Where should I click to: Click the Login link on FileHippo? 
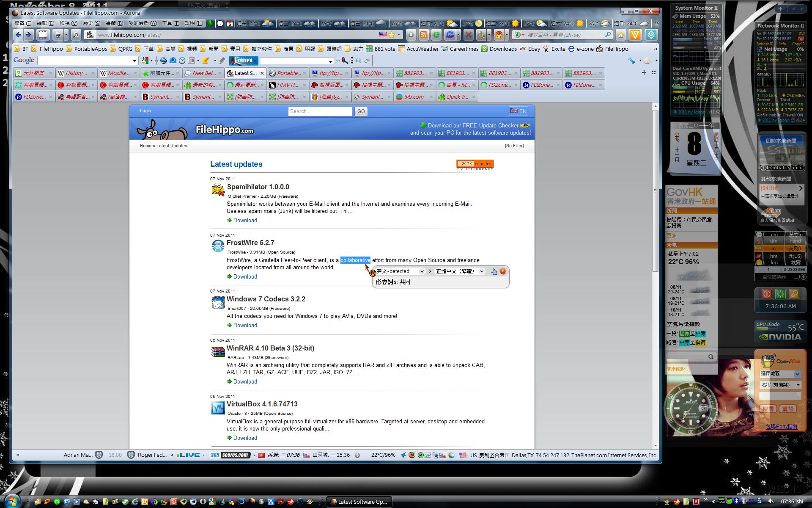click(145, 110)
